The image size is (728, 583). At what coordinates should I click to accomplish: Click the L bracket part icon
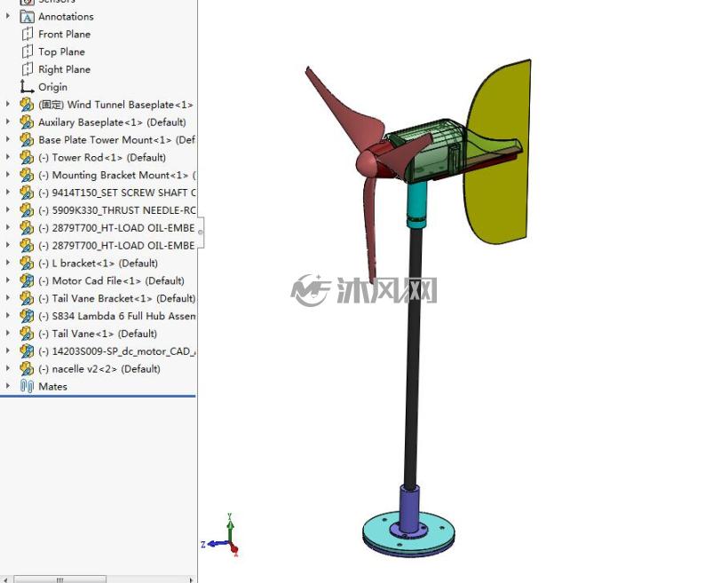point(27,264)
